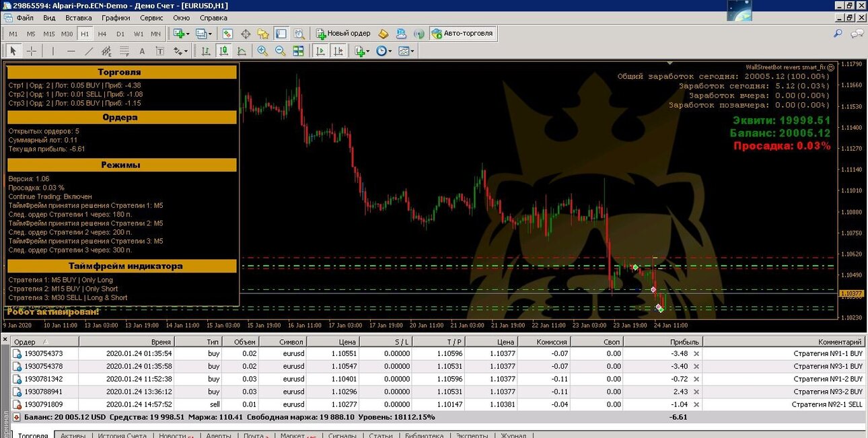Click the expert advisor smiley face
Viewport: 868px width, 438px height.
830,67
